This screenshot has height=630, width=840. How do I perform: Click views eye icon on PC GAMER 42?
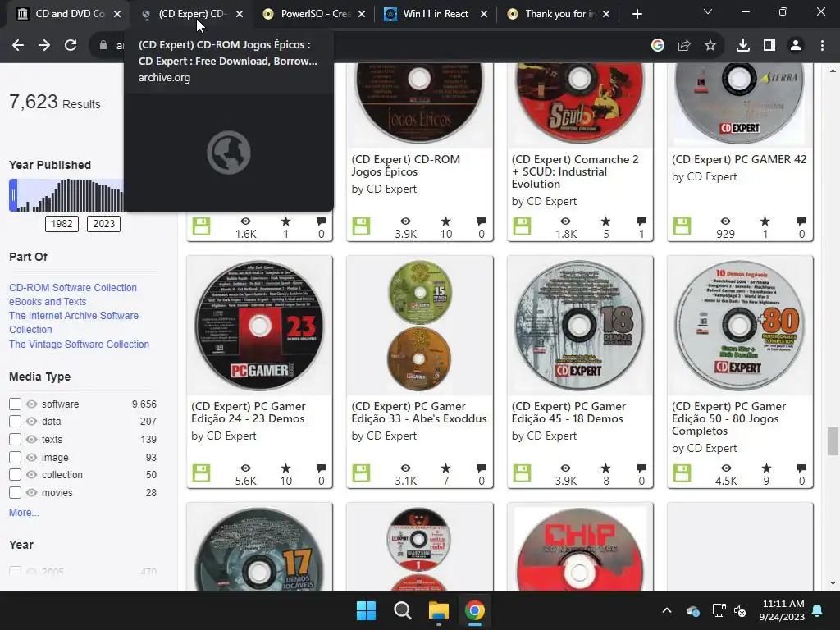click(725, 221)
